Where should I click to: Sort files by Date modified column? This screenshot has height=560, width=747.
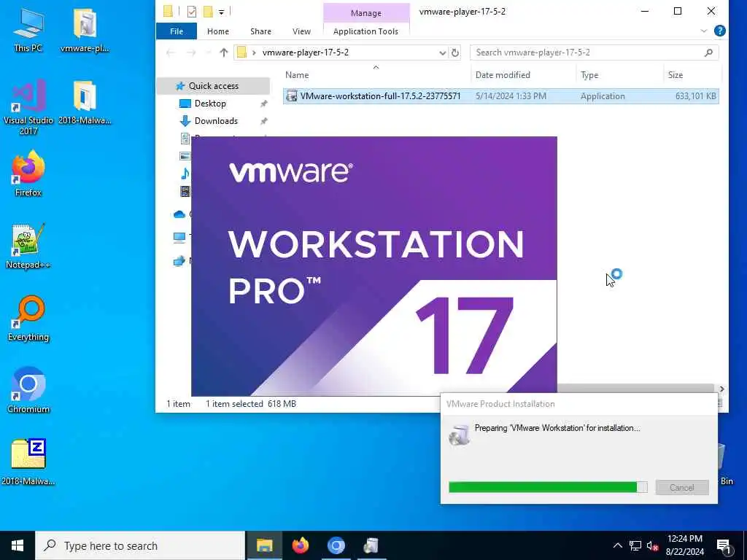[x=523, y=75]
